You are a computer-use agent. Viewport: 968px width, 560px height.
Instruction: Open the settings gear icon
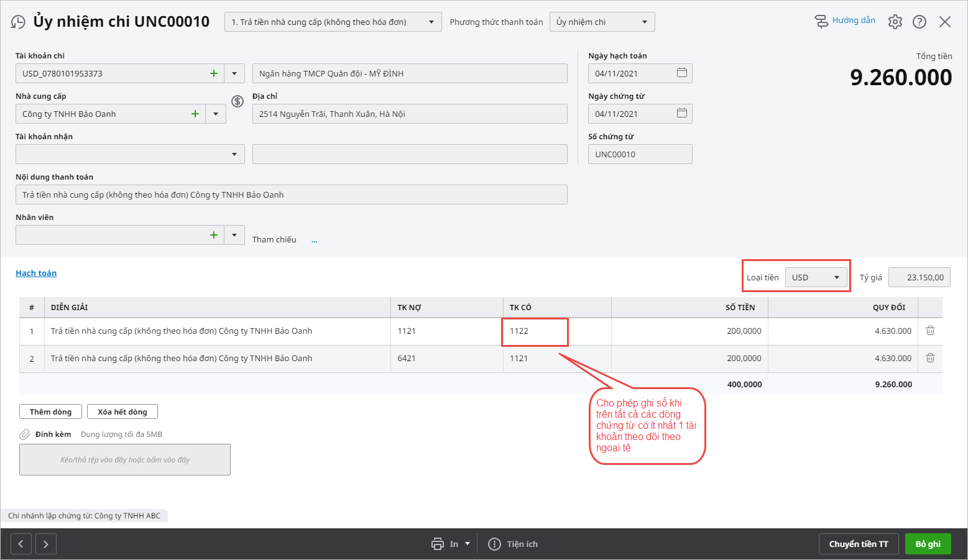[895, 22]
